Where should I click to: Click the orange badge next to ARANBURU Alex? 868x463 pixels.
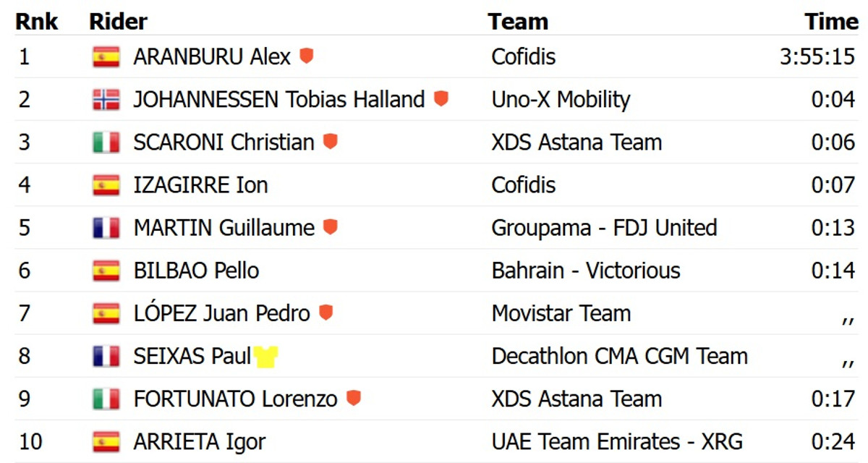click(x=307, y=56)
